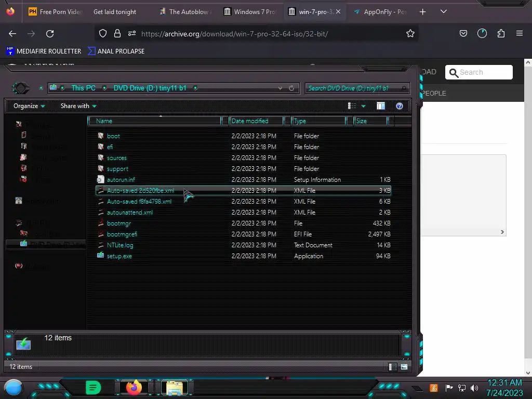Close the win-7-pro-32 tab
This screenshot has width=532, height=399.
pos(338,11)
